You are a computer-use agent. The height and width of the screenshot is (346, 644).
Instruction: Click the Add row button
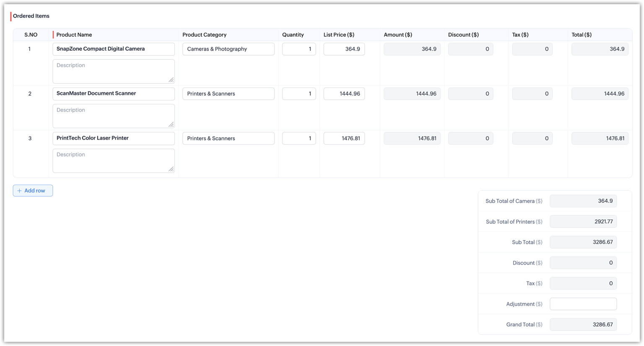coord(33,191)
